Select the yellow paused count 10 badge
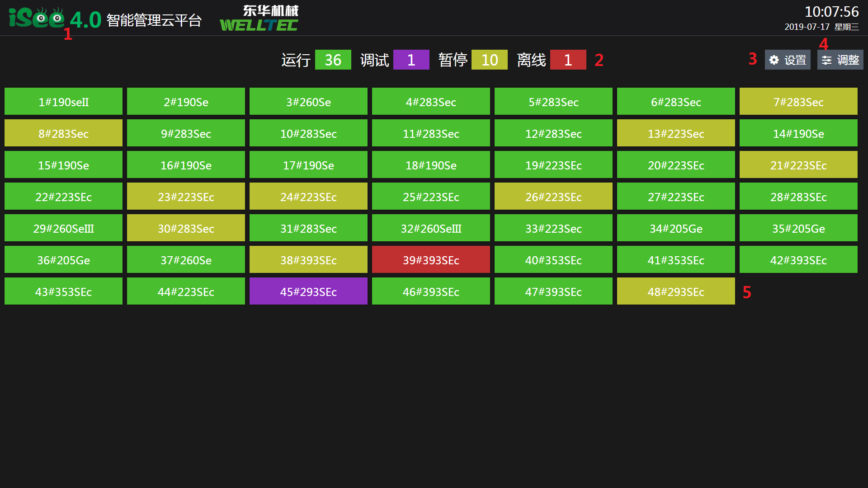 tap(489, 60)
